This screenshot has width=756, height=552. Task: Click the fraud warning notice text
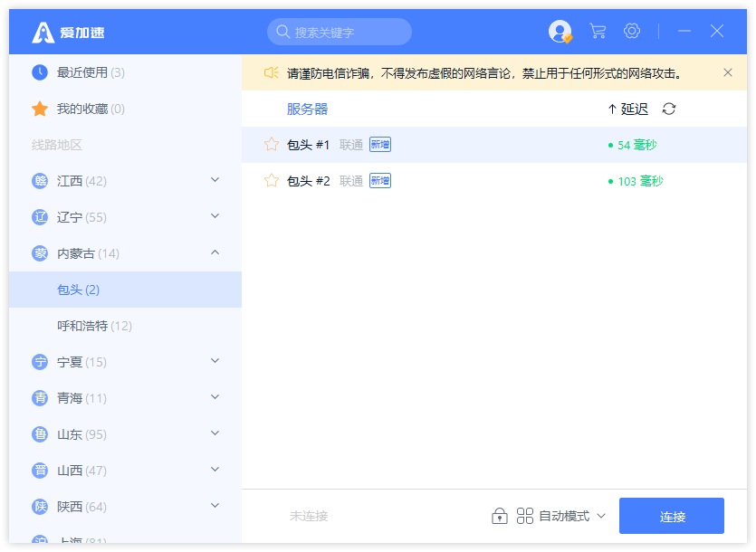click(484, 73)
